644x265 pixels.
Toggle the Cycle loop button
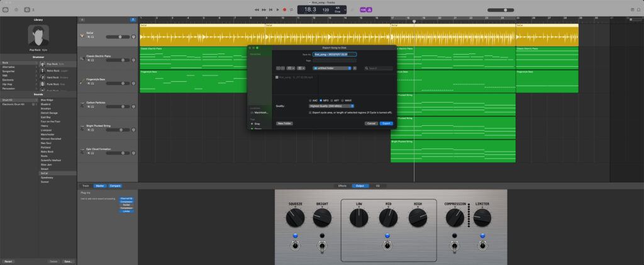tap(291, 9)
